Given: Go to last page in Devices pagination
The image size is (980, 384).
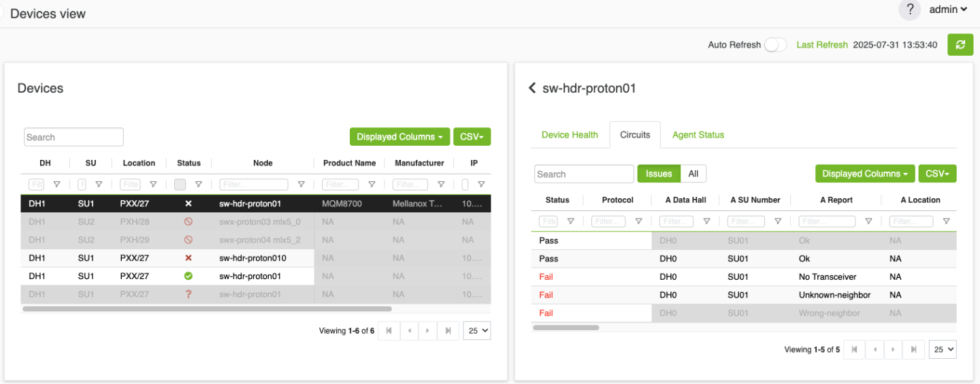Looking at the screenshot, I should pyautogui.click(x=447, y=331).
